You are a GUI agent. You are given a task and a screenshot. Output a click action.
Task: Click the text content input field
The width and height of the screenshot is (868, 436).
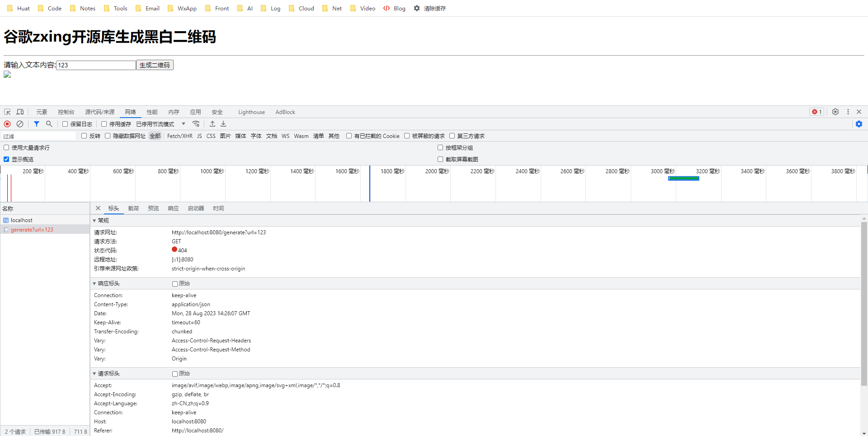[x=96, y=65]
